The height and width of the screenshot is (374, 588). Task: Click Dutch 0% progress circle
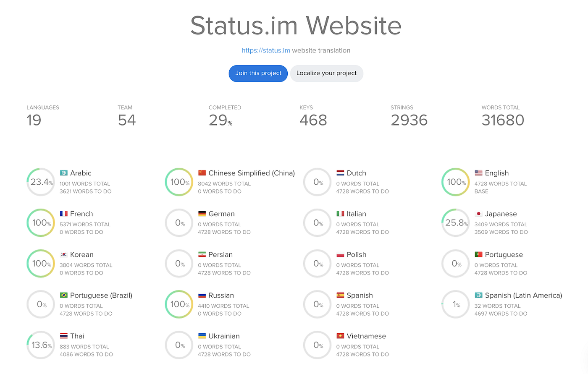(318, 182)
